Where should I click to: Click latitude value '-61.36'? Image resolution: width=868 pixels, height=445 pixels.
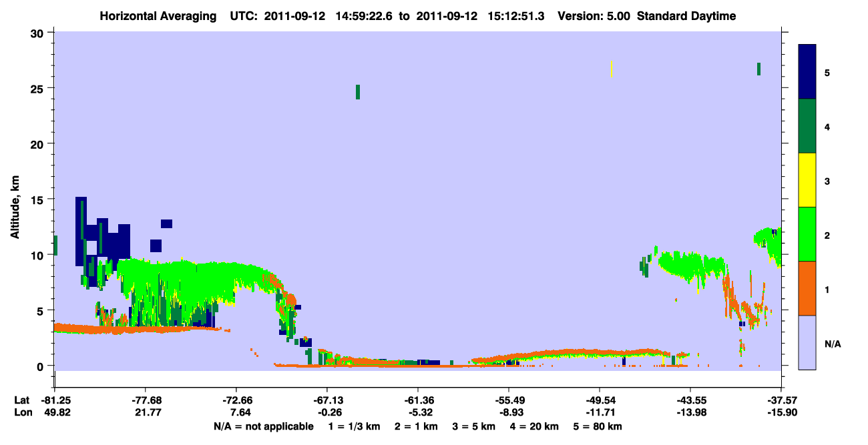tap(418, 400)
